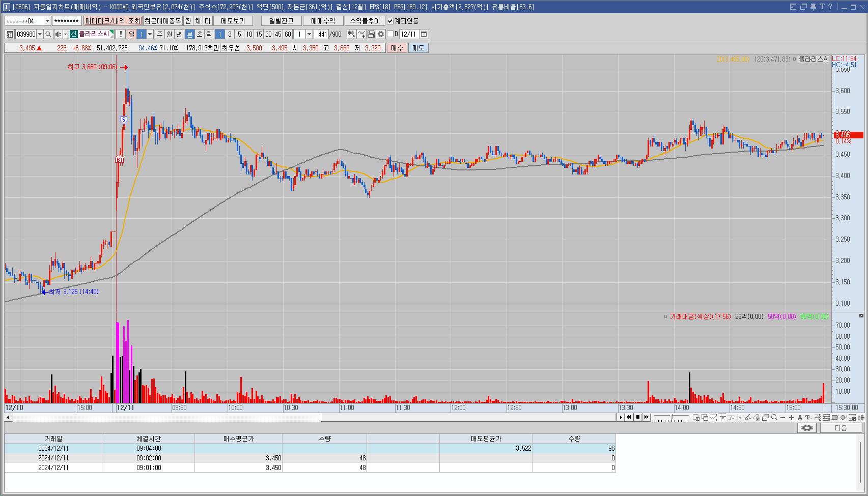Open the daily interval number dropdown

pyautogui.click(x=150, y=34)
